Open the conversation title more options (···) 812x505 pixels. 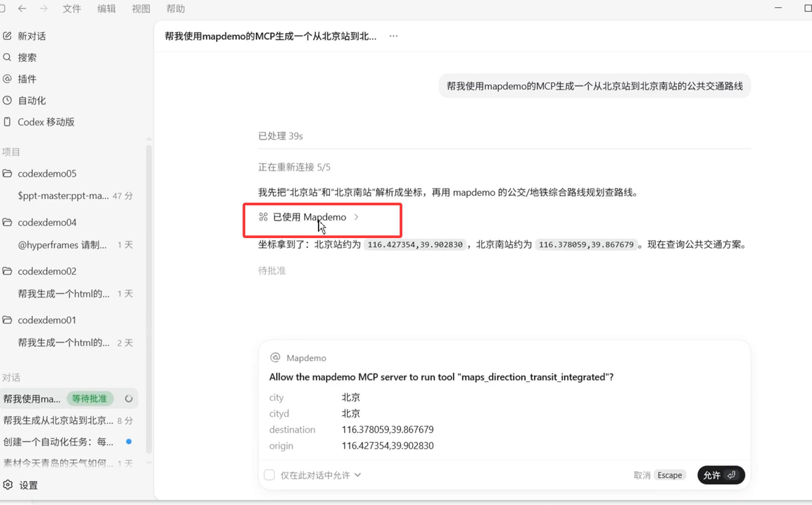point(394,36)
